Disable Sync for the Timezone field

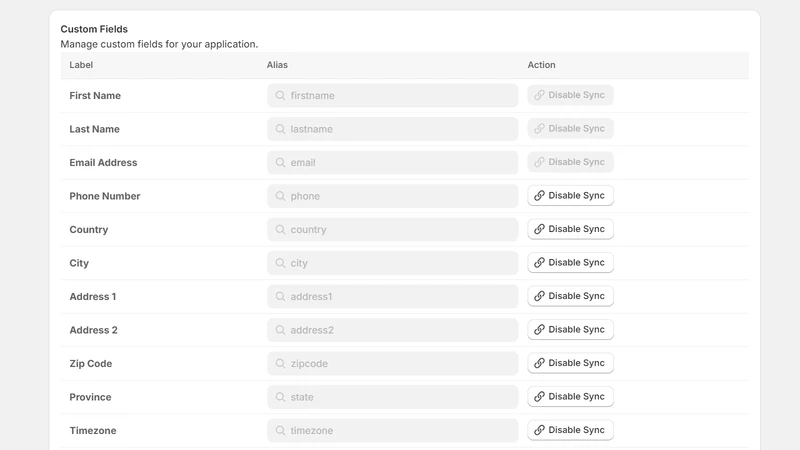click(x=570, y=430)
